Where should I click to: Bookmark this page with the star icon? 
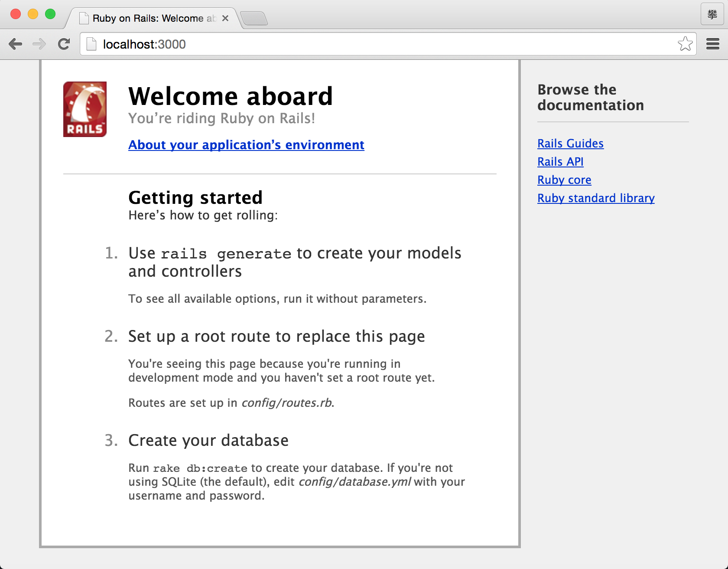click(685, 44)
